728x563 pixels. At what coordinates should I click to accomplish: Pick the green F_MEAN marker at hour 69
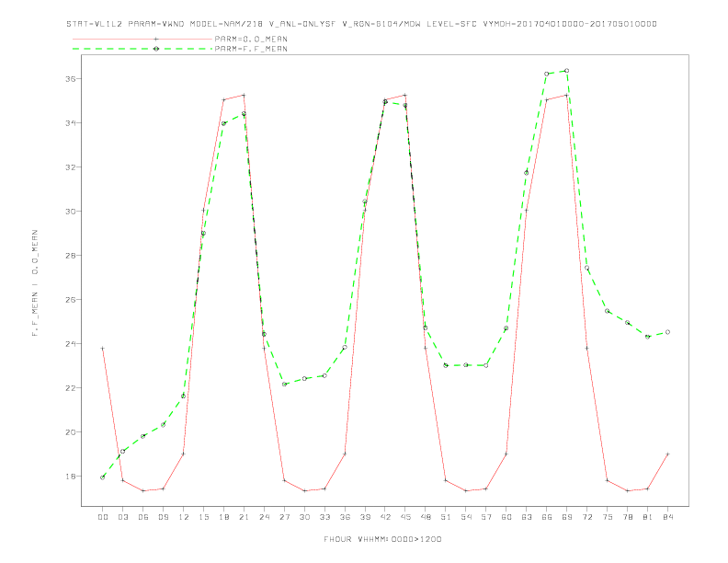pyautogui.click(x=567, y=71)
